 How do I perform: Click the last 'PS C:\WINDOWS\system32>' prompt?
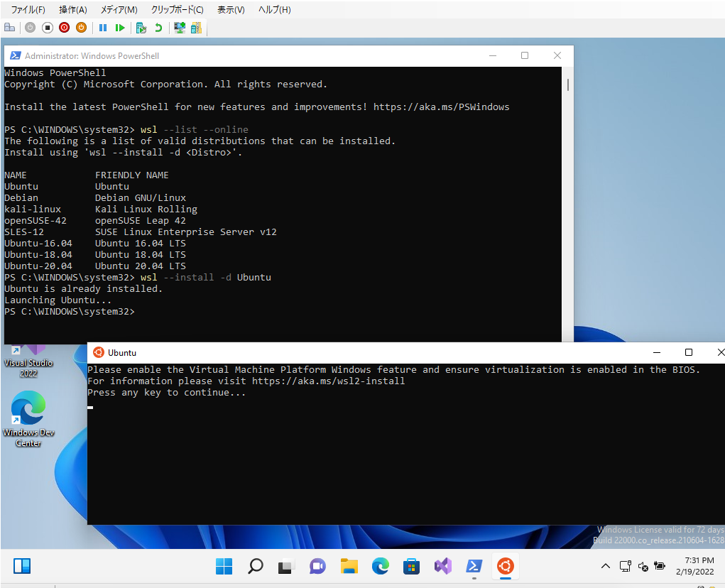(70, 312)
